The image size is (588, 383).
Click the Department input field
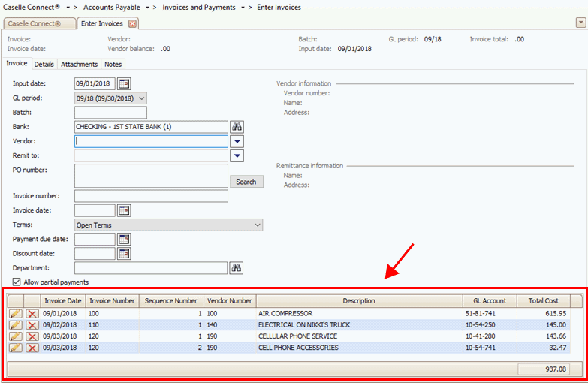click(x=151, y=268)
